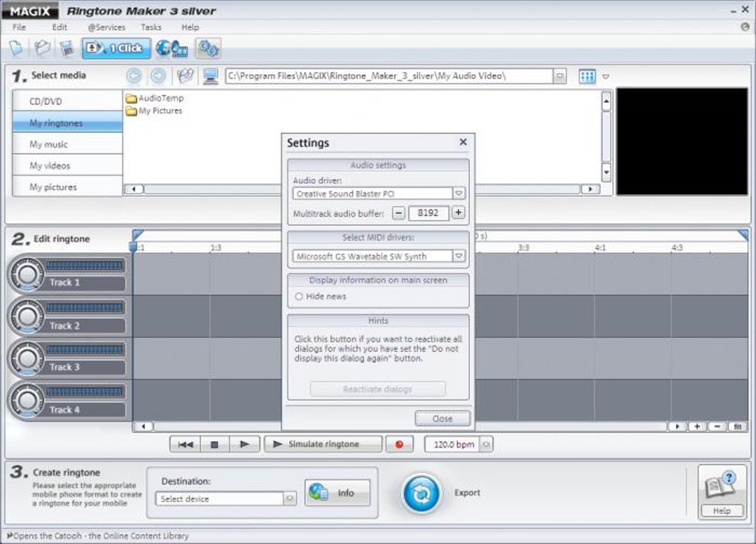This screenshot has height=544, width=756.
Task: Increase the multitrack audio buffer
Action: [x=458, y=213]
